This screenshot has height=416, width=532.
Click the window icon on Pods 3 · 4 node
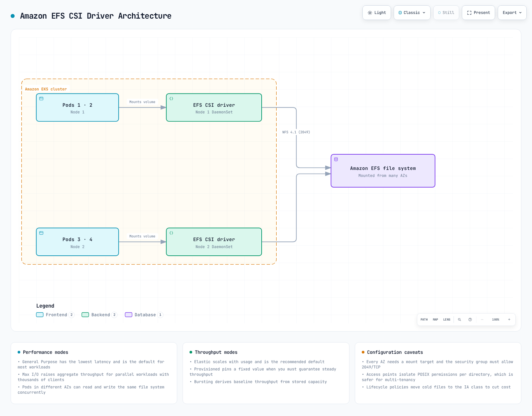[x=41, y=233]
